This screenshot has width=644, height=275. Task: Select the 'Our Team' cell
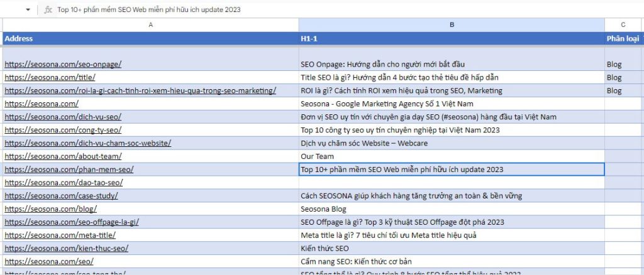tap(452, 156)
